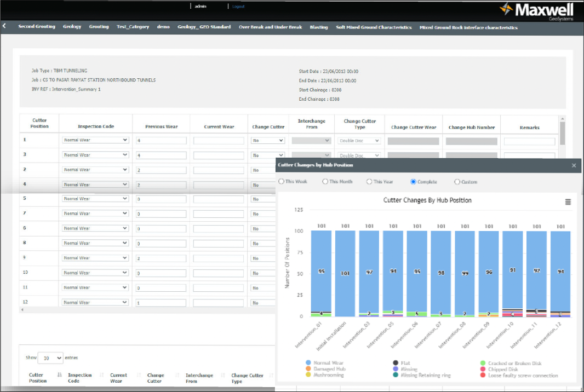584x392 pixels.
Task: Open the chart hamburger menu icon
Action: click(x=568, y=202)
